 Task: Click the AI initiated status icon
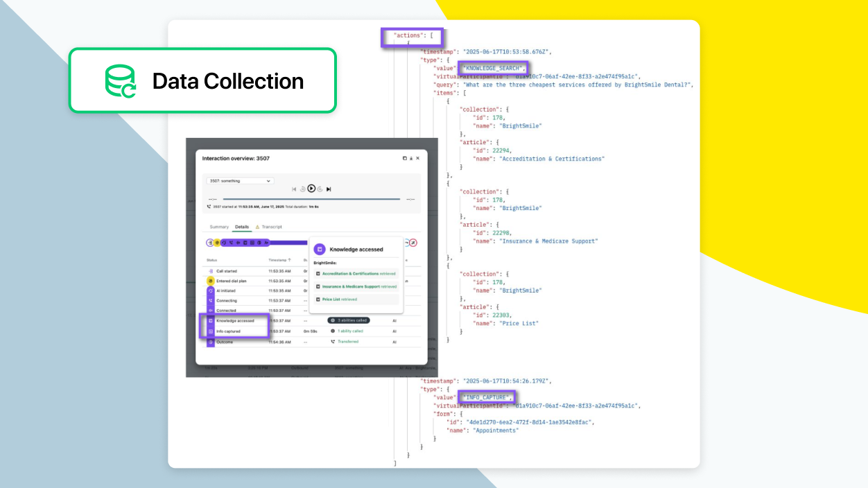click(x=209, y=290)
